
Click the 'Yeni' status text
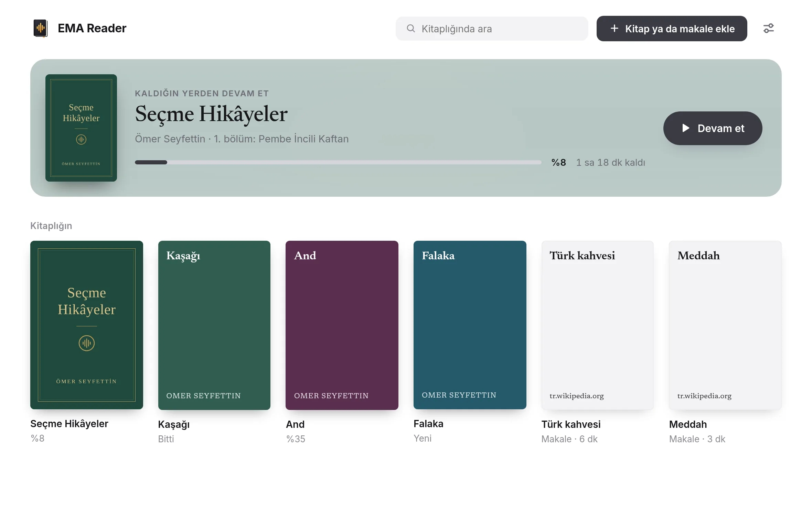[423, 438]
